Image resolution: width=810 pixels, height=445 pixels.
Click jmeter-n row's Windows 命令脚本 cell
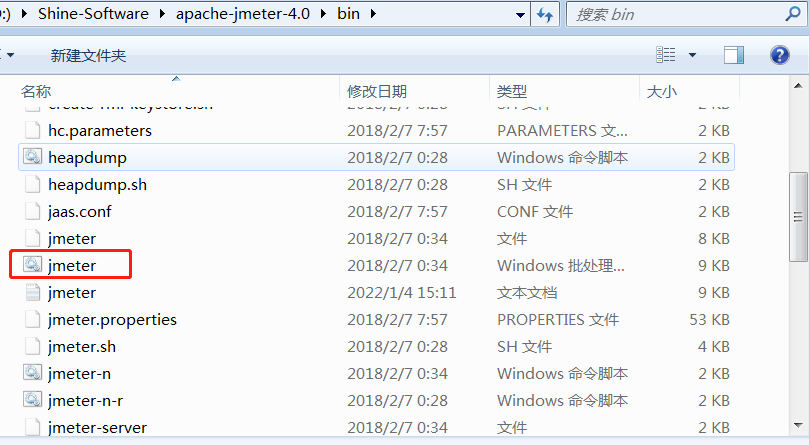click(x=562, y=373)
